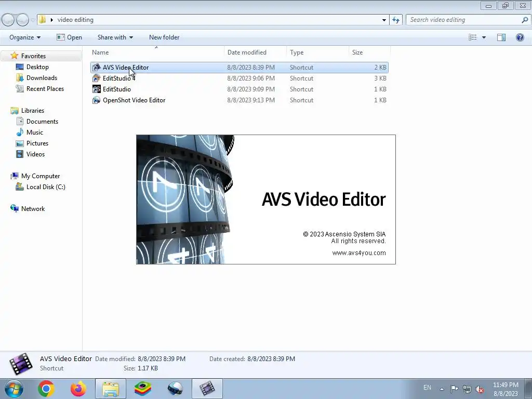The image size is (532, 399).
Task: Click the 3 KB size cell
Action: [380, 78]
